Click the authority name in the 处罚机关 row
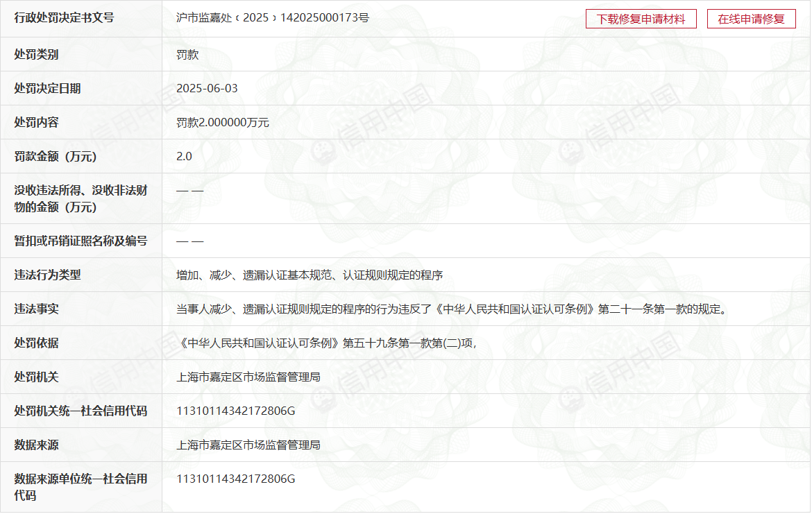The height and width of the screenshot is (514, 812). click(x=248, y=377)
